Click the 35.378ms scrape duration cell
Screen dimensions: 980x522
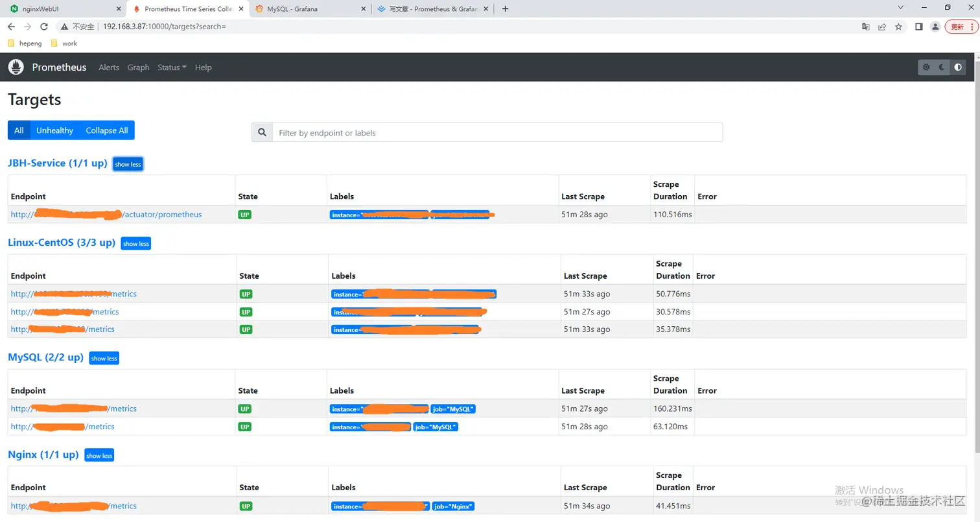tap(673, 329)
